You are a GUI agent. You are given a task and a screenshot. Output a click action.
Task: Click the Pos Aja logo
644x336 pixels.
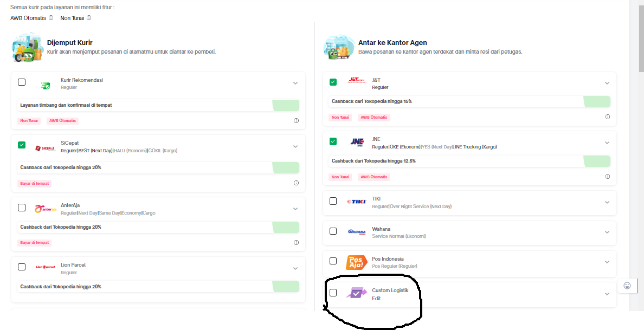(356, 262)
